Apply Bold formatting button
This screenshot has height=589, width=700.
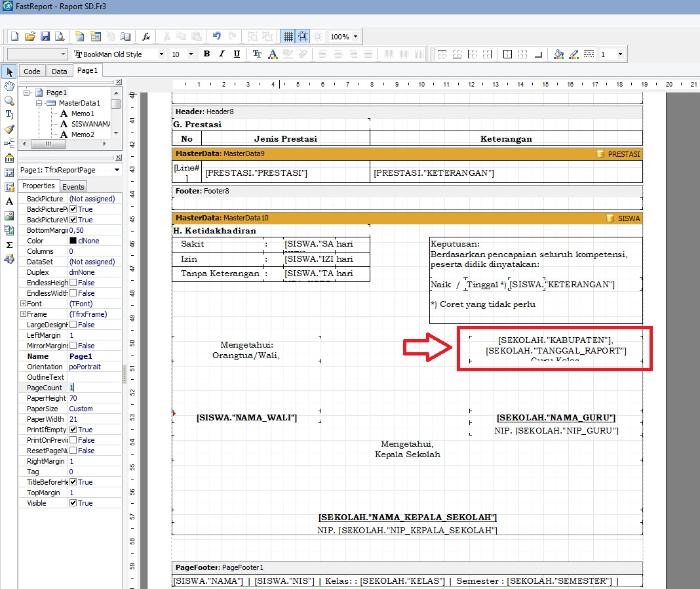coord(206,54)
